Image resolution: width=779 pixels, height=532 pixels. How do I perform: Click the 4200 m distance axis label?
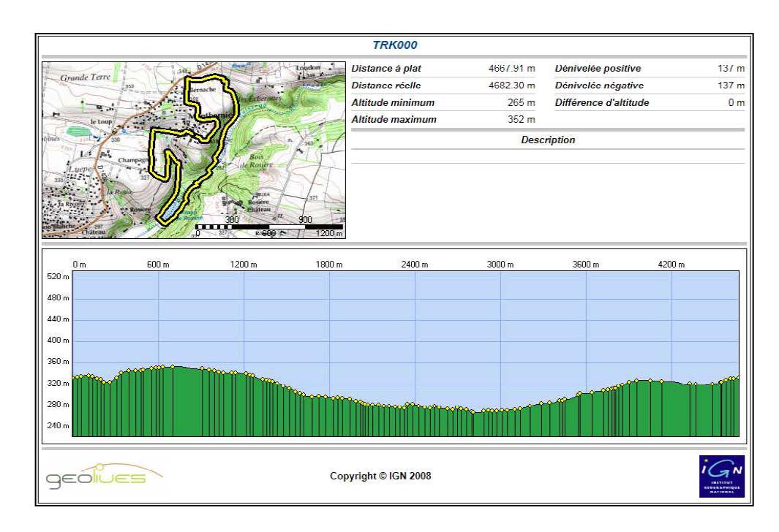(x=671, y=265)
